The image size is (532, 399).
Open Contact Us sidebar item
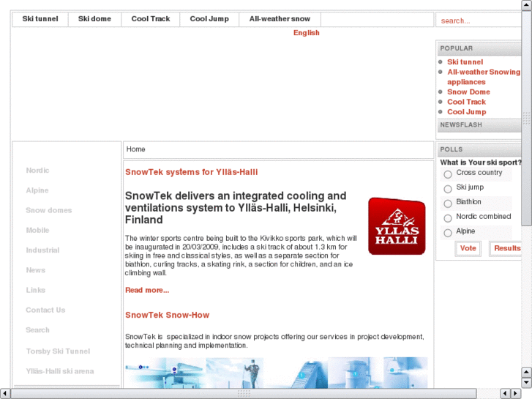coord(45,310)
